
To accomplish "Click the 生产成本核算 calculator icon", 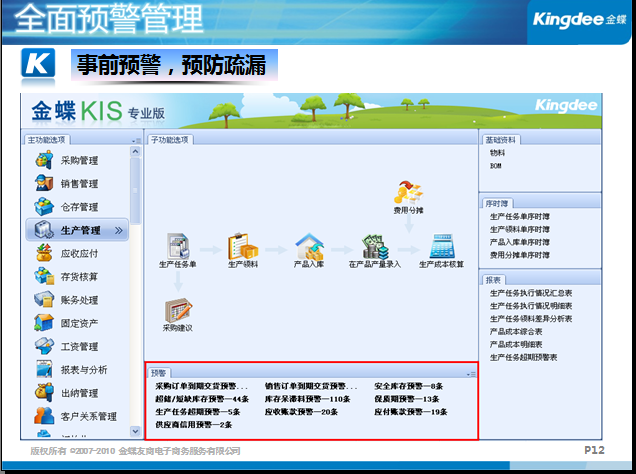I will [x=441, y=246].
